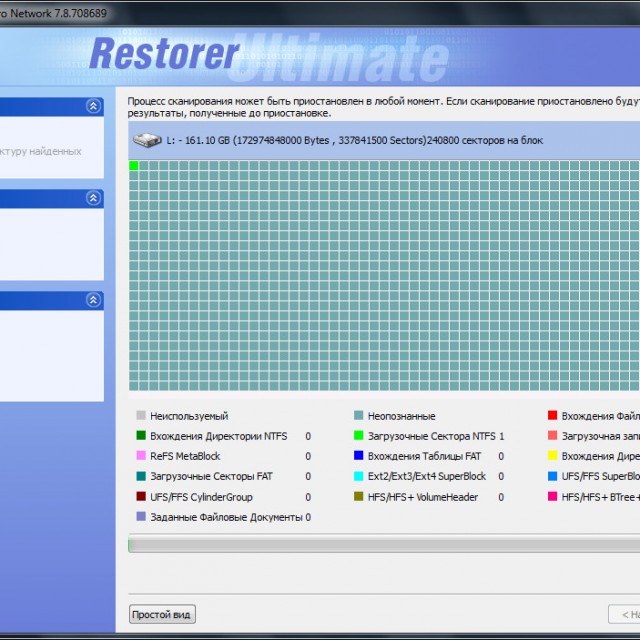Click the cyan Ext2/Ext3/Ext4 SuperBlock swatch
This screenshot has height=640, width=640.
(358, 476)
